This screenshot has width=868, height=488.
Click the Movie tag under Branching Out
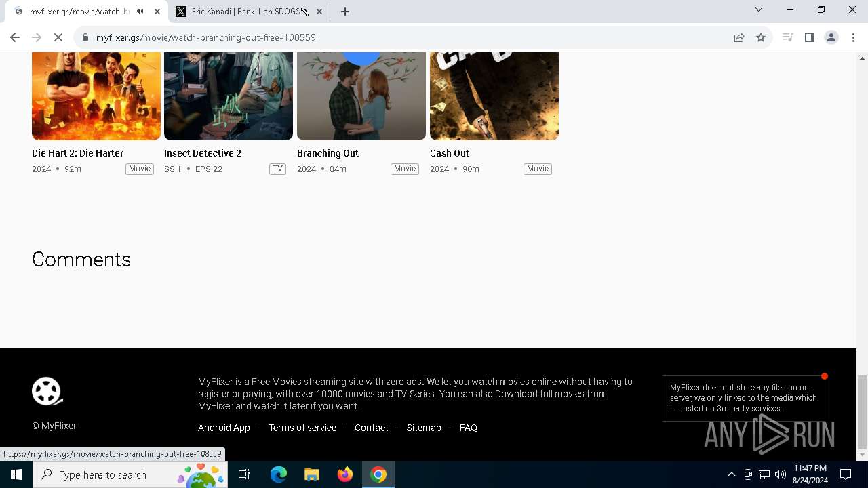(405, 169)
